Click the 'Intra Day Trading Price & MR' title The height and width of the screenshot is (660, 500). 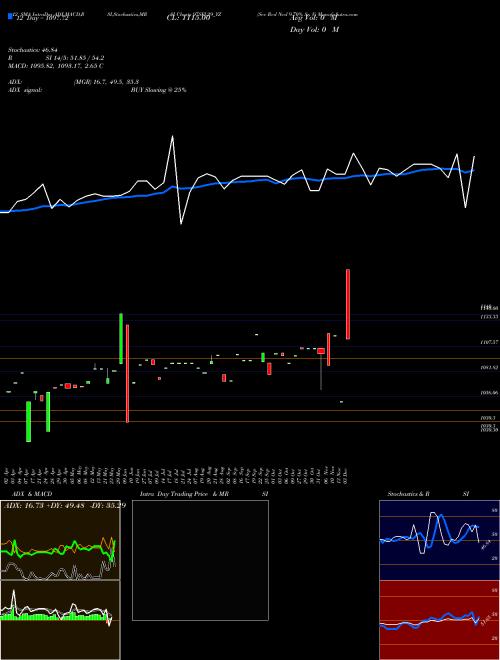184,494
